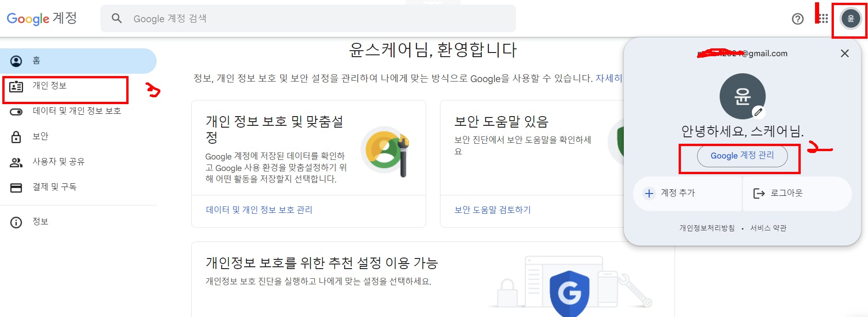Click the 개인 정보 ID card icon

tap(16, 86)
